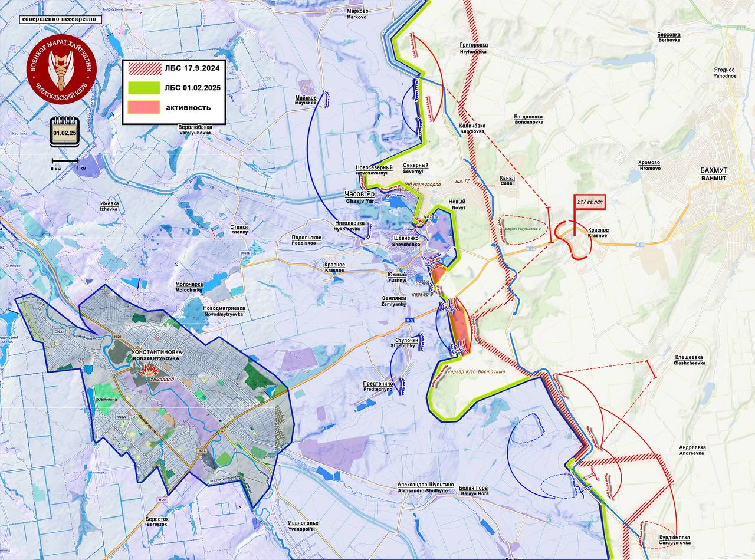755x560 pixels.
Task: Click the calendar icon showing 01.02.25
Action: [x=64, y=131]
